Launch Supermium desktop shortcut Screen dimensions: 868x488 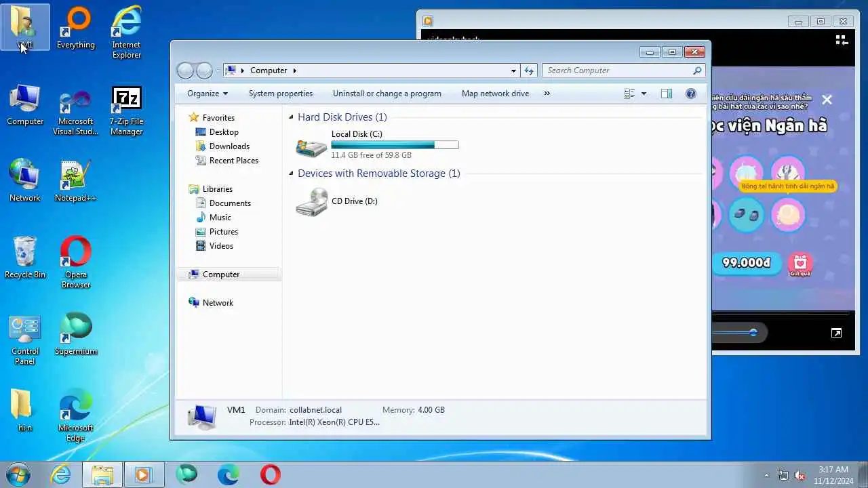[76, 334]
